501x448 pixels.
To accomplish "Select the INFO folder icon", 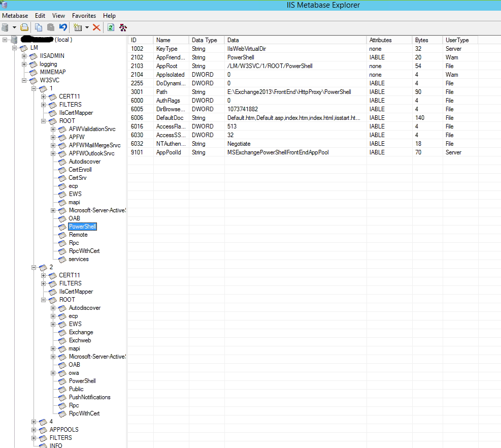I will [43, 445].
